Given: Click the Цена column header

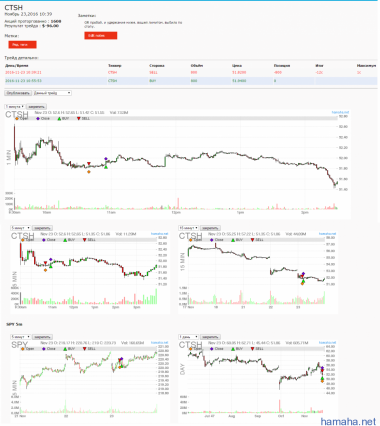Looking at the screenshot, I should coord(237,66).
